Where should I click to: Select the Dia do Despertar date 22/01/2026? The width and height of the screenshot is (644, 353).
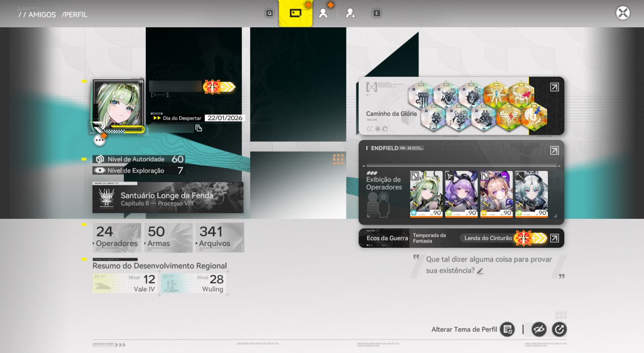225,118
